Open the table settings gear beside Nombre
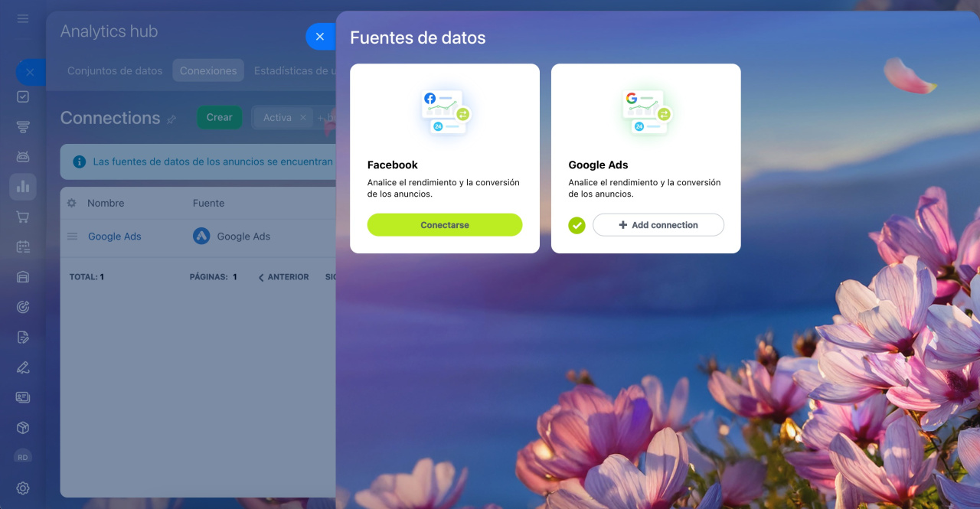Screen dimensions: 980x509 [72, 203]
